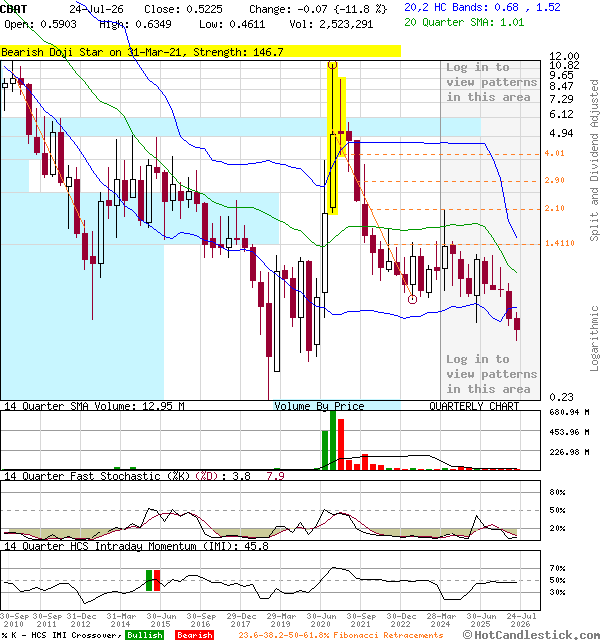600x640 pixels.
Task: Click the green Bullish legend badge
Action: click(144, 635)
